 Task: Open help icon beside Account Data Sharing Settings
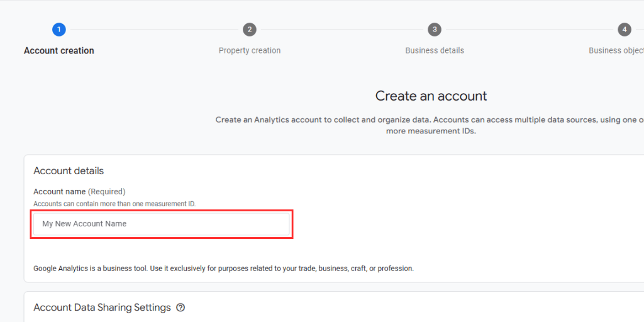click(x=180, y=307)
